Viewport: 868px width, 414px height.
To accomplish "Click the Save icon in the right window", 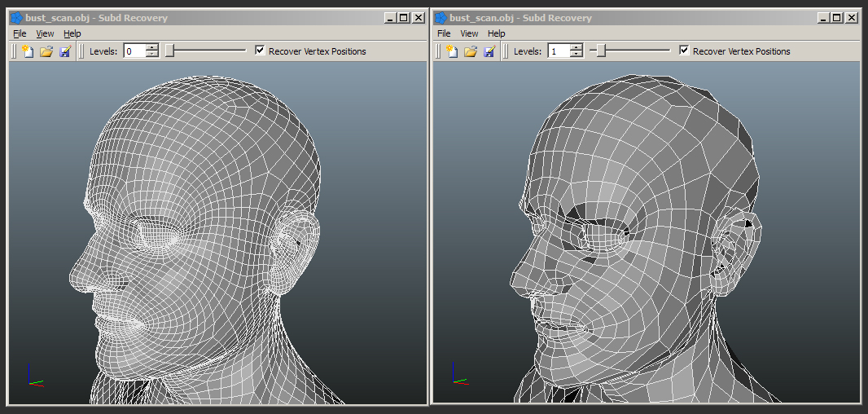I will pyautogui.click(x=489, y=51).
